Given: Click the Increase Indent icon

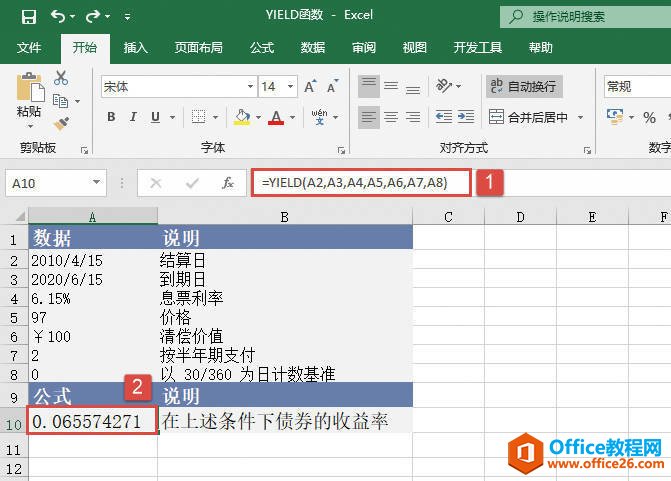Looking at the screenshot, I should [466, 117].
